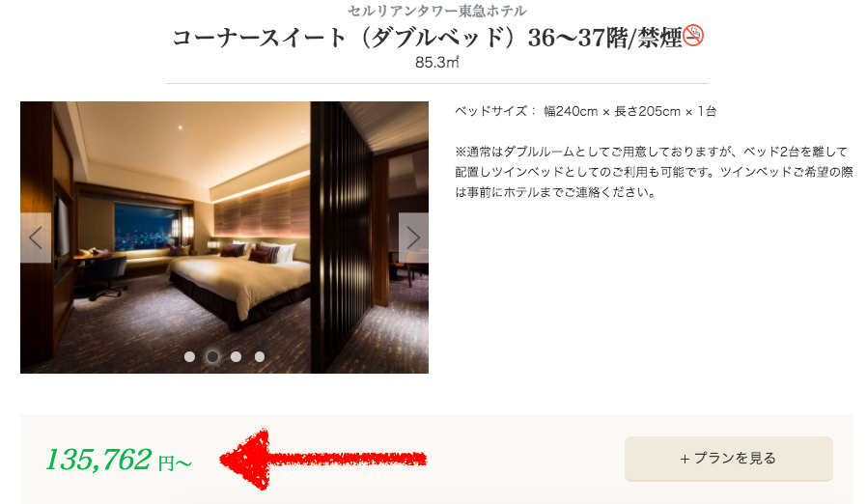The image size is (867, 504).
Task: Select the second highlighted carousel dot
Action: click(212, 357)
